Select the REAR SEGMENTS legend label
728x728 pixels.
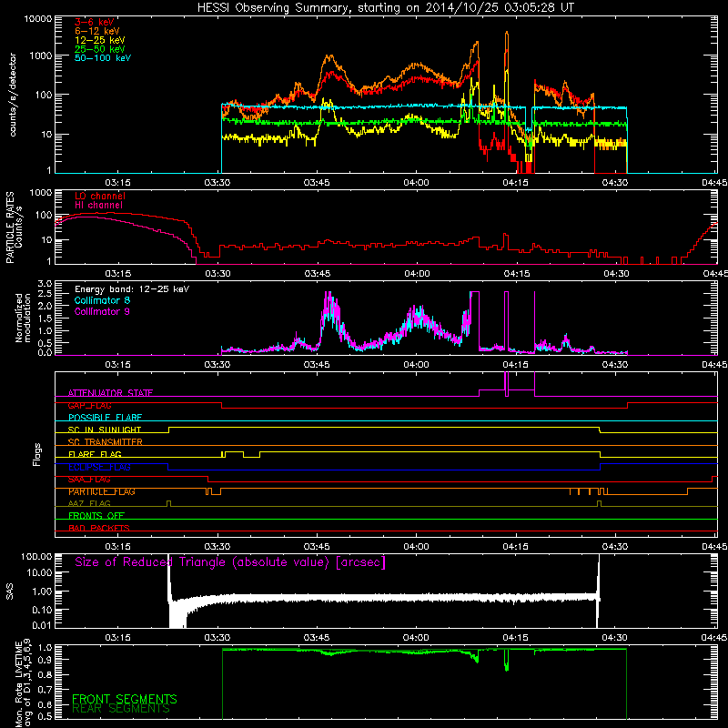pyautogui.click(x=121, y=709)
